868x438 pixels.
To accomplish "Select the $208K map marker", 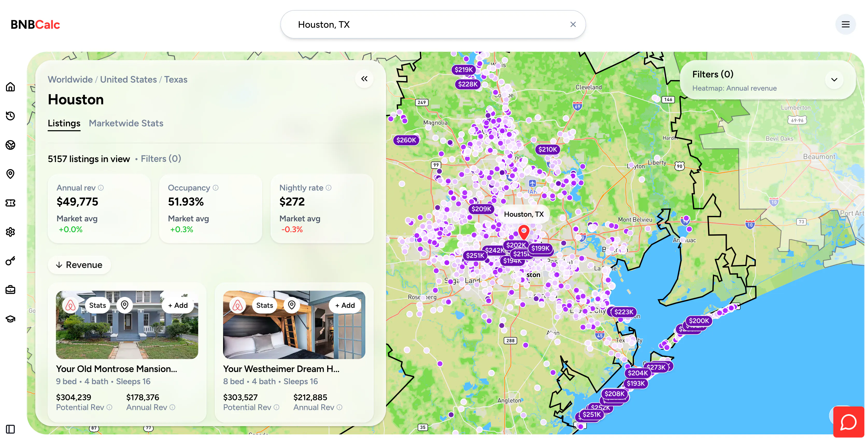I will pos(614,393).
